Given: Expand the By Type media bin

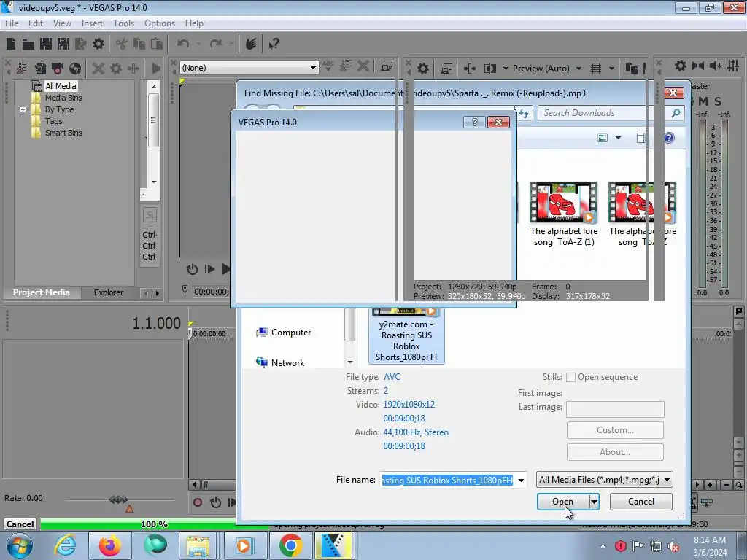Looking at the screenshot, I should click(x=23, y=109).
